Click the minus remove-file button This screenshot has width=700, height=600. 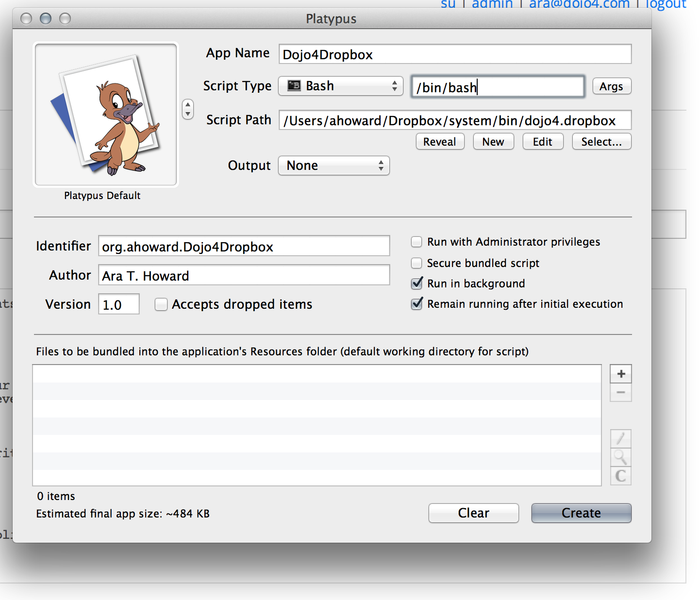(621, 392)
